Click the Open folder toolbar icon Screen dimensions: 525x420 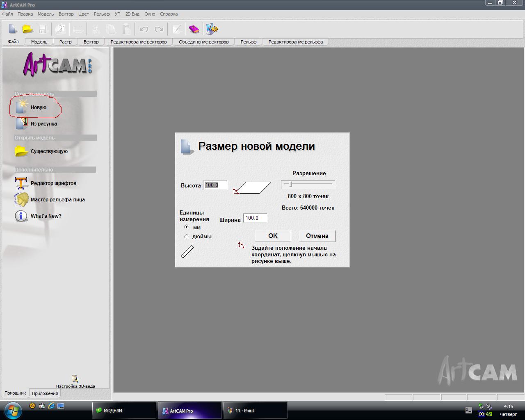click(x=27, y=29)
